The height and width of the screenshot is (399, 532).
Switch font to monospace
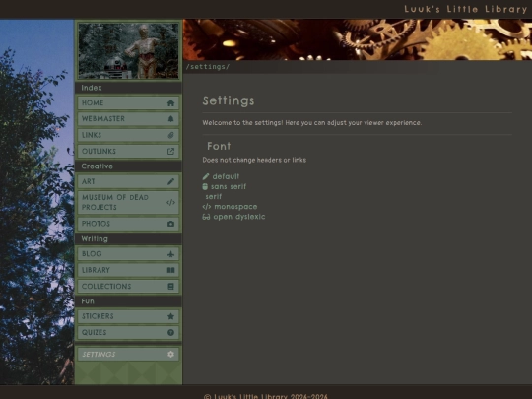pos(230,207)
